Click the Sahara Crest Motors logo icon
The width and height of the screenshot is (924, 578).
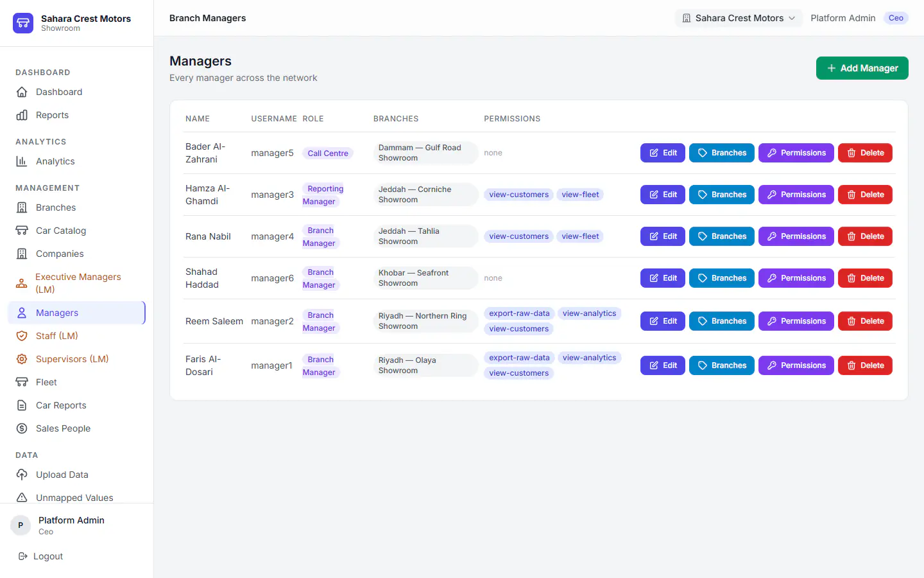coord(23,23)
